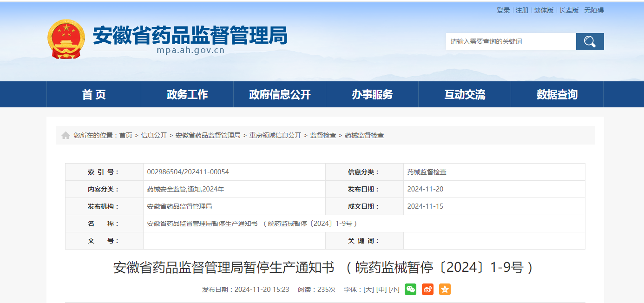This screenshot has width=644, height=303.
Task: Set font size to medium [中]
Action: (x=381, y=290)
